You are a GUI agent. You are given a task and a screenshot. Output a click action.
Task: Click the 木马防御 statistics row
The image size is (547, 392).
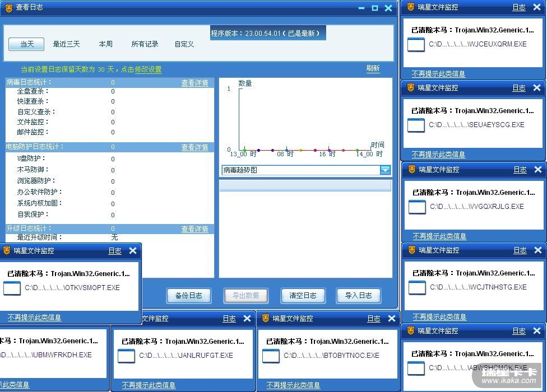[109, 170]
